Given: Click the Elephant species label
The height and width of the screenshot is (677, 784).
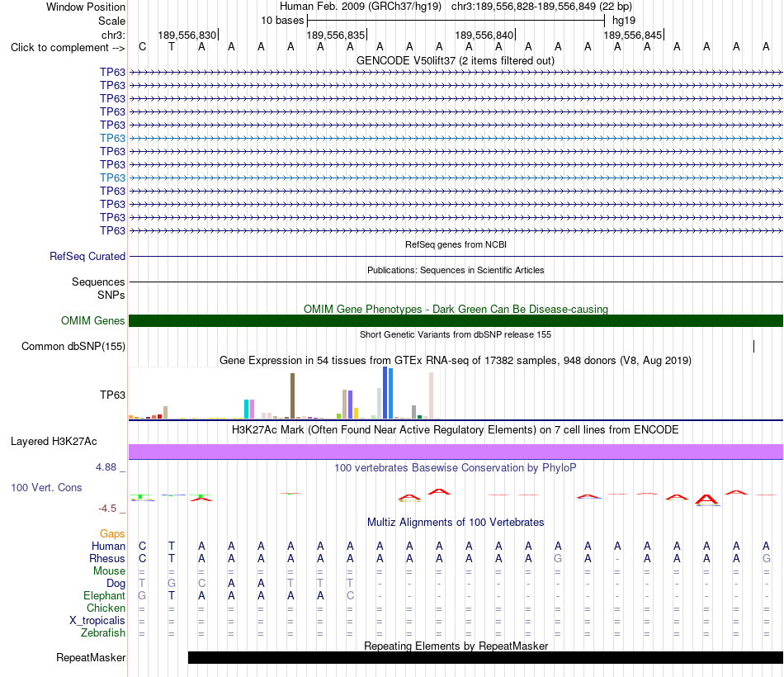Looking at the screenshot, I should click(105, 595).
